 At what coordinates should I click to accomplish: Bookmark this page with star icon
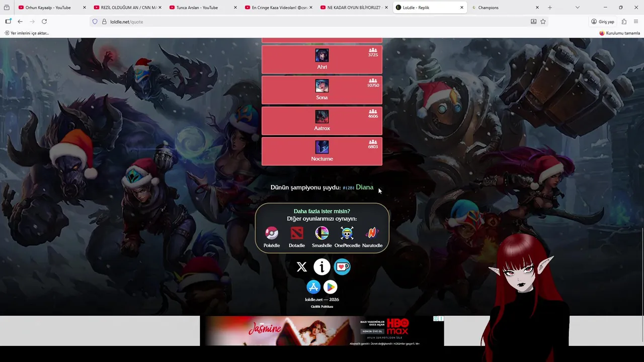(x=543, y=22)
